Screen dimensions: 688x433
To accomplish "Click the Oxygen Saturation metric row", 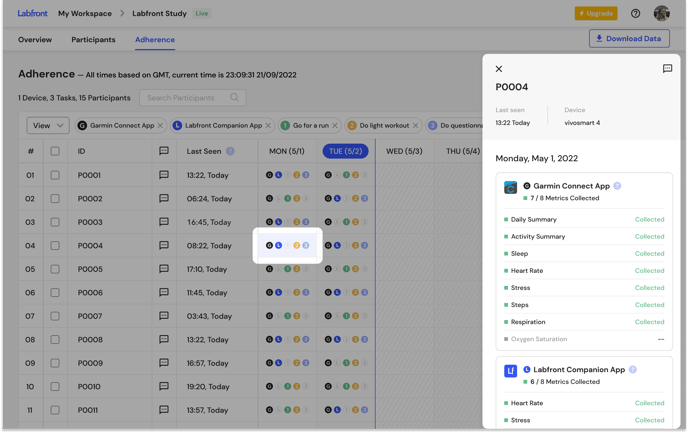I will click(584, 339).
